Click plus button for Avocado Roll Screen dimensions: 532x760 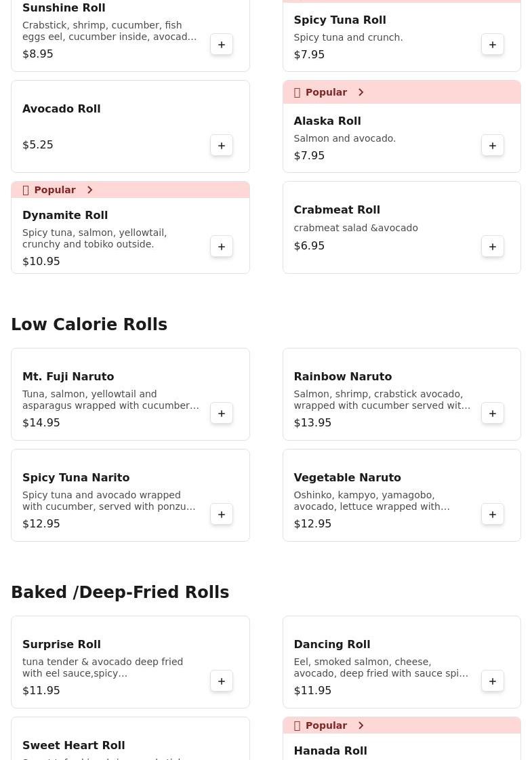point(222,146)
